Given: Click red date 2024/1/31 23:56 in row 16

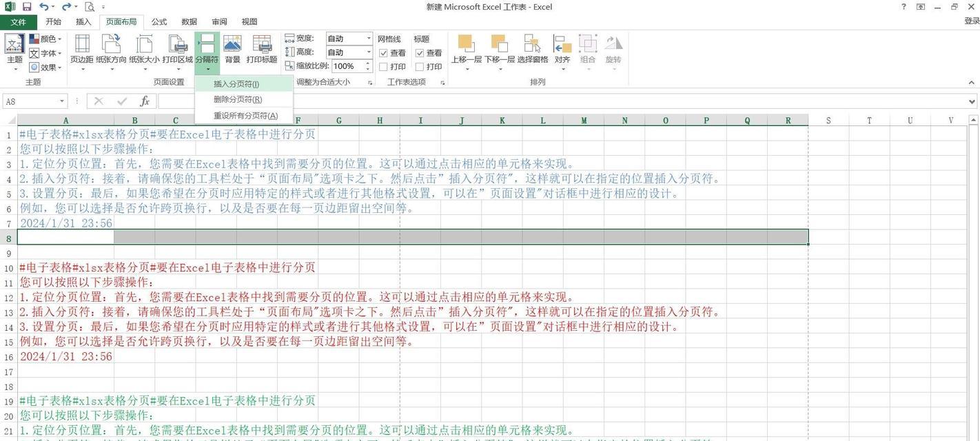Looking at the screenshot, I should click(x=65, y=357).
